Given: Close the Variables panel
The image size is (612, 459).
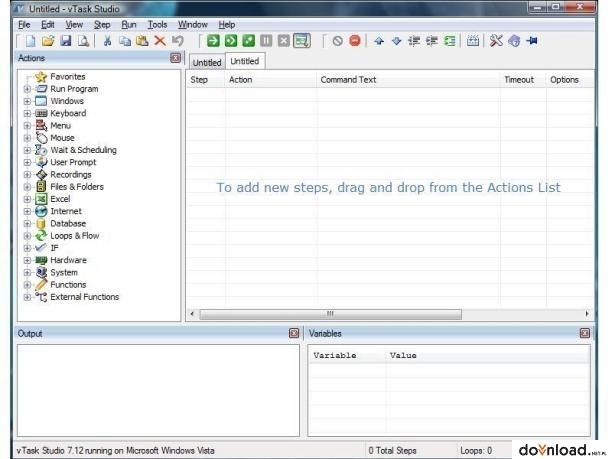Looking at the screenshot, I should tap(585, 333).
